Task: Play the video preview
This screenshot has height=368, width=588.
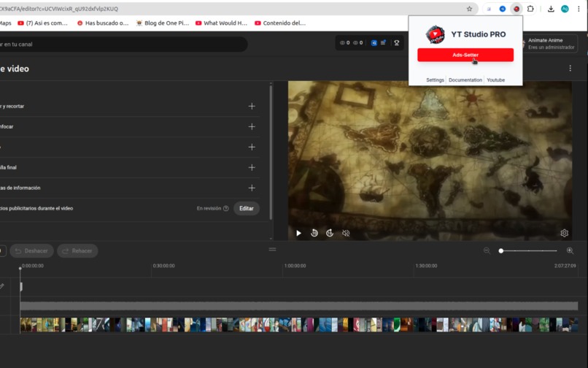Action: [x=298, y=233]
